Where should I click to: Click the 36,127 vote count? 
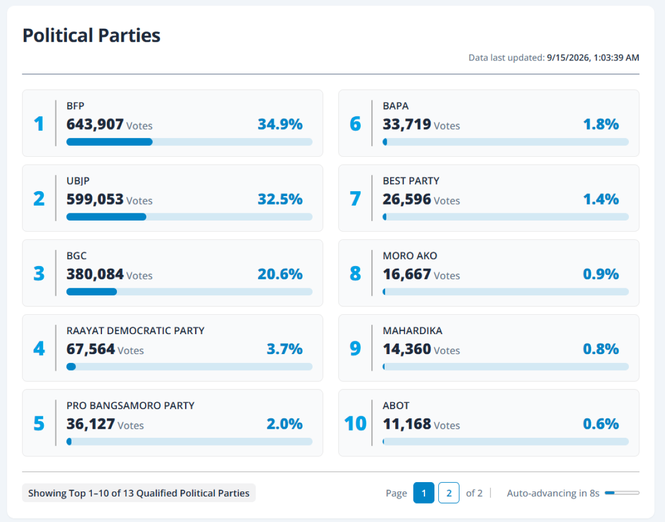coord(91,424)
